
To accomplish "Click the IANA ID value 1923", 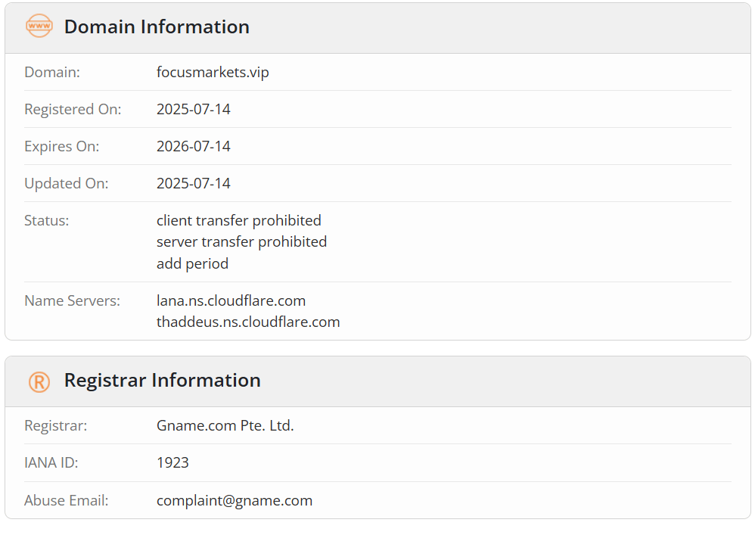I will point(172,462).
